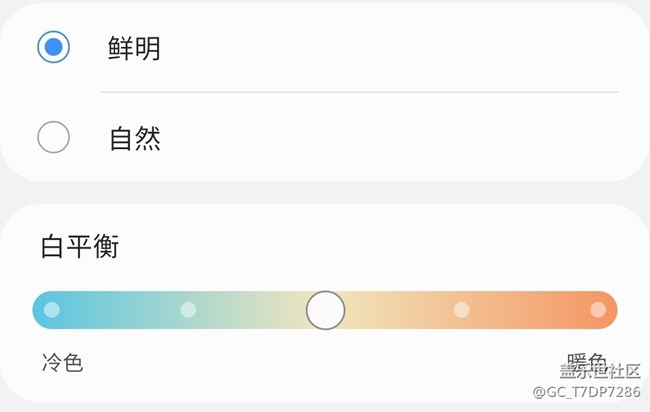Click the second dot on the slider
Image resolution: width=650 pixels, height=412 pixels.
pyautogui.click(x=188, y=310)
